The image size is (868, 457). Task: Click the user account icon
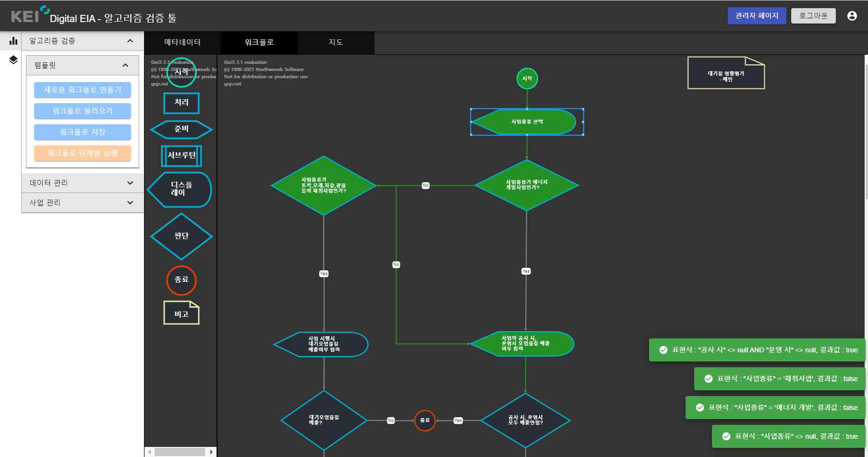tap(852, 16)
